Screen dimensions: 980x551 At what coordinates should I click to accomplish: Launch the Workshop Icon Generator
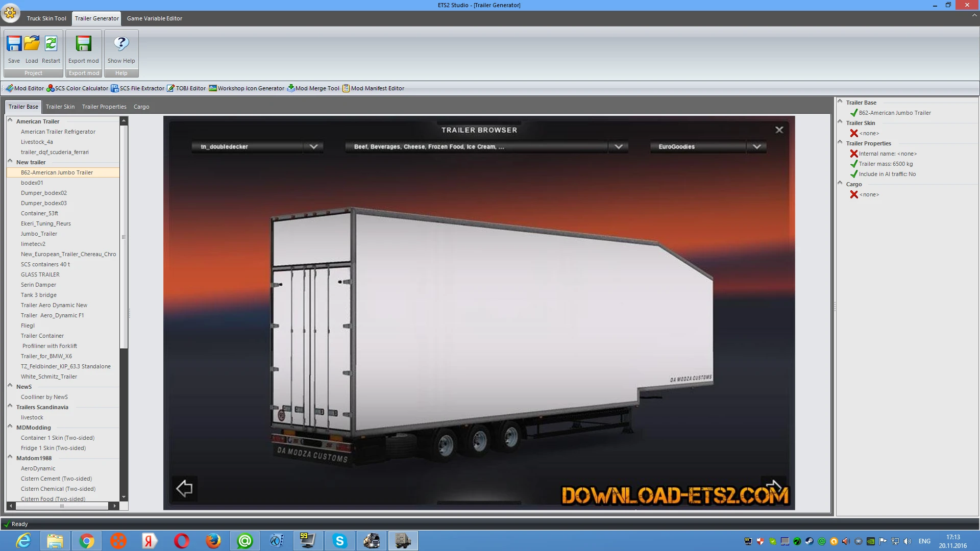point(247,88)
